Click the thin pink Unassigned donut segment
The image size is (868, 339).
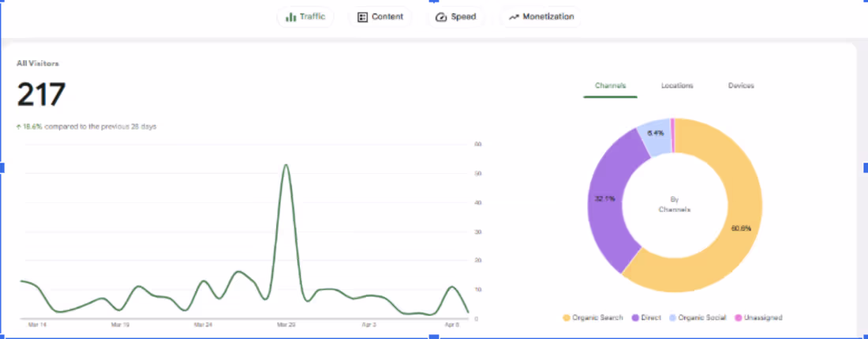672,134
